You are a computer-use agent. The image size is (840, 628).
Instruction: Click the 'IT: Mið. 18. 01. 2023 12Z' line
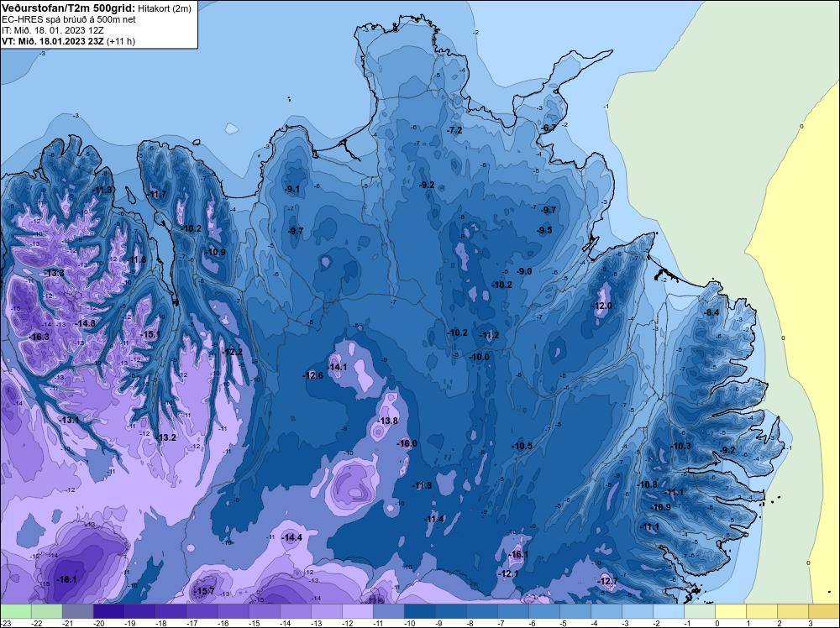53,30
